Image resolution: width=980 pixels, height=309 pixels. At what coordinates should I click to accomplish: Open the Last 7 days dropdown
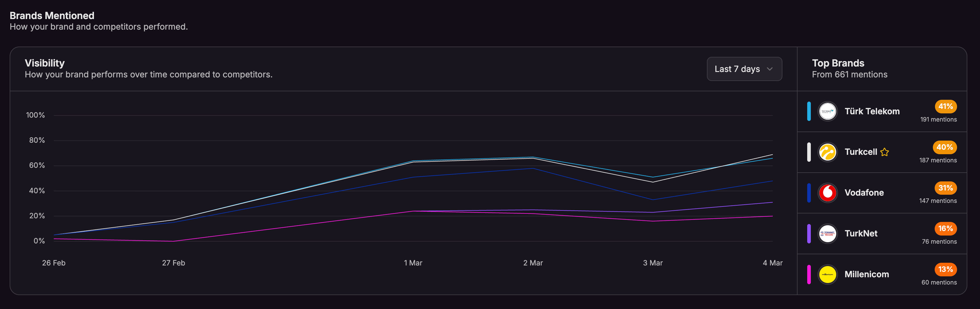[x=744, y=69]
